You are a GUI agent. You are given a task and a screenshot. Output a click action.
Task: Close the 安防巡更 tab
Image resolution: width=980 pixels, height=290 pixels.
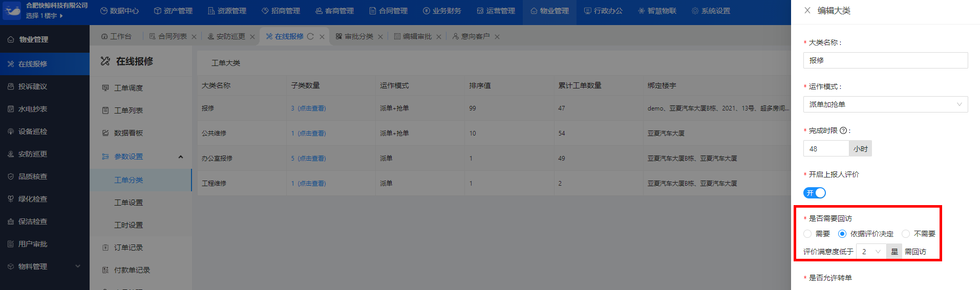coord(252,37)
